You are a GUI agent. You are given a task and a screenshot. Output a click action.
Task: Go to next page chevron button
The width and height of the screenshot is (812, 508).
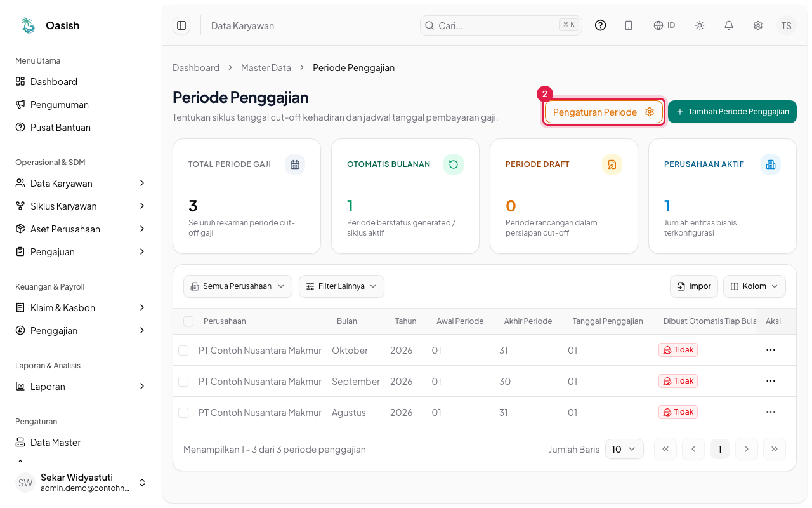pos(747,449)
